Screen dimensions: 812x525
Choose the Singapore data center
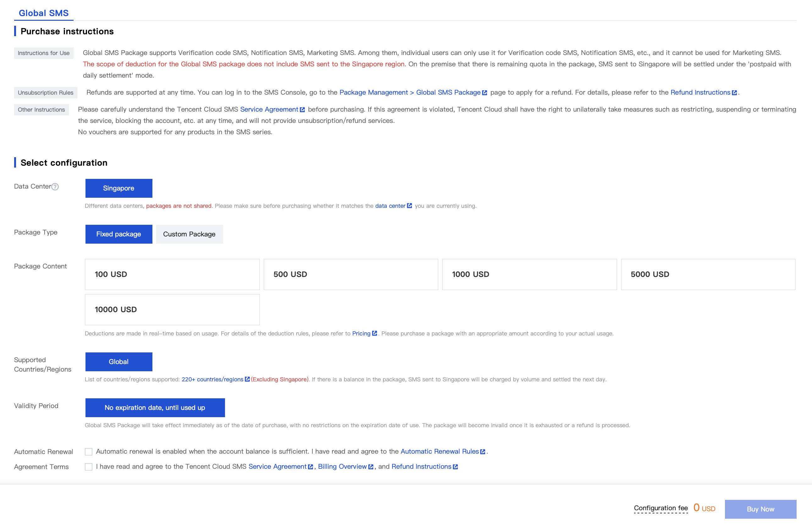[118, 188]
